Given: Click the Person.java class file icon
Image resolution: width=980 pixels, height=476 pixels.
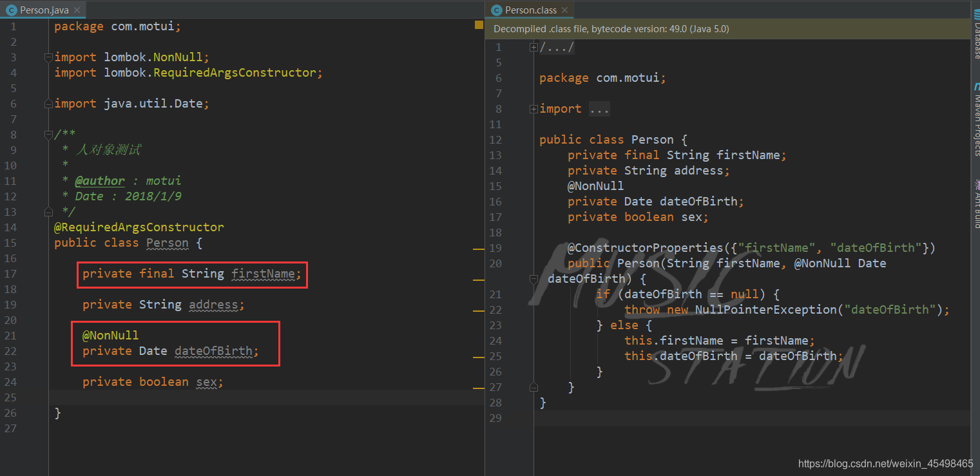Looking at the screenshot, I should tap(11, 10).
